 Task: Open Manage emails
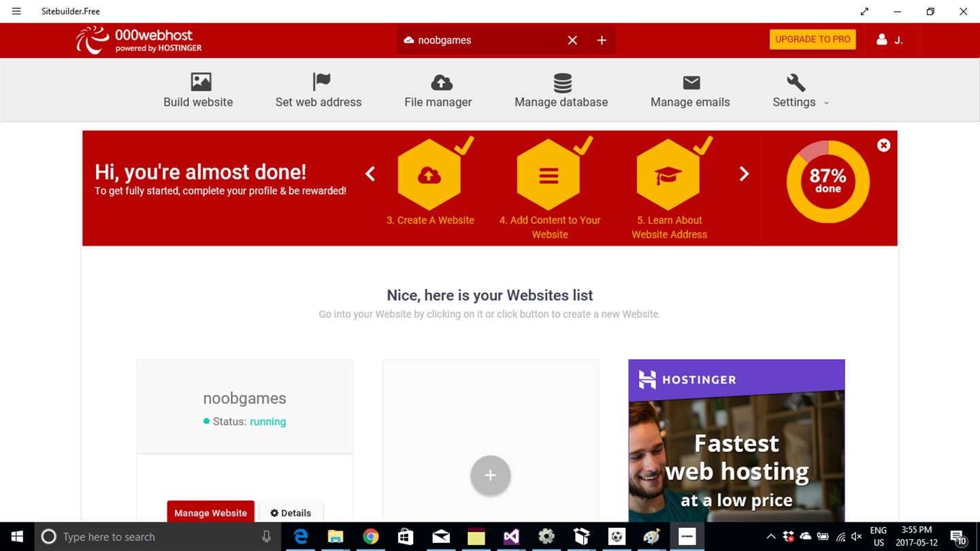(x=690, y=90)
